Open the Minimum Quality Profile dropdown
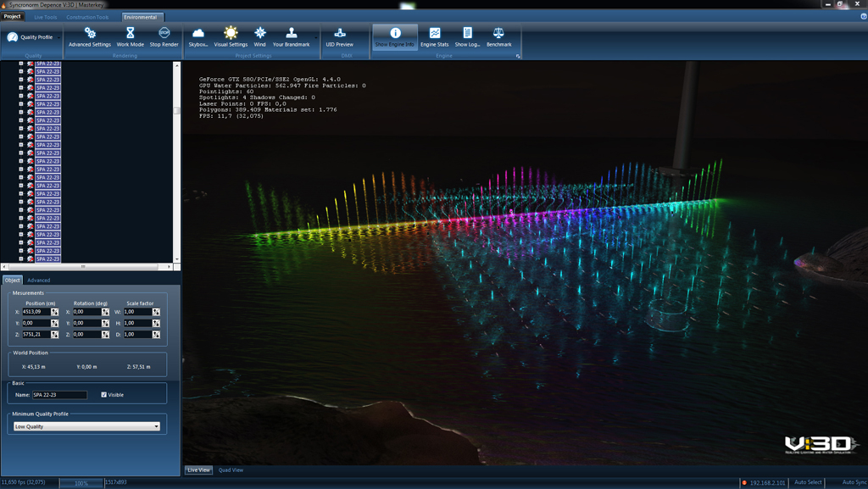The width and height of the screenshot is (868, 489). pyautogui.click(x=87, y=426)
